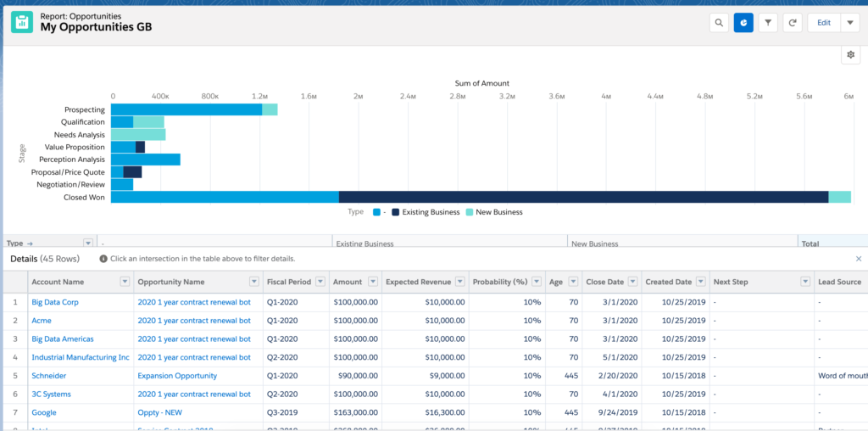868x431 pixels.
Task: Open Big Data Corp's contract renewal opportunity
Action: tap(194, 303)
